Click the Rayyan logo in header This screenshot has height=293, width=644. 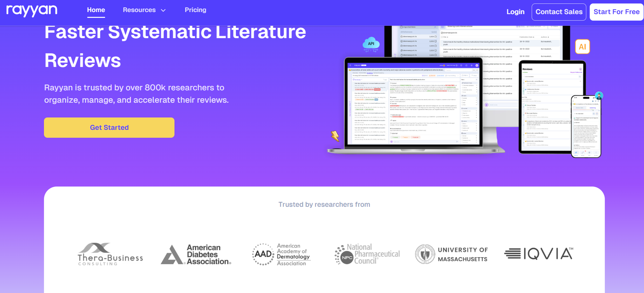pyautogui.click(x=32, y=10)
